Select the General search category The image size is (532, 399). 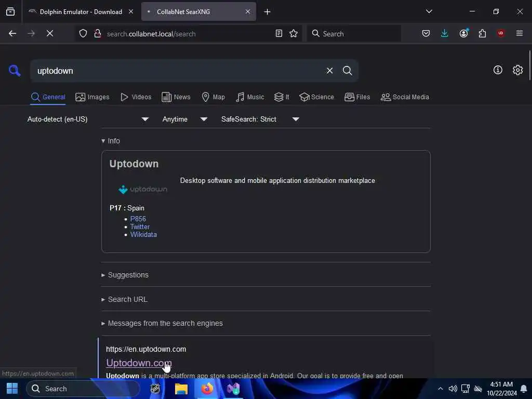click(x=48, y=97)
